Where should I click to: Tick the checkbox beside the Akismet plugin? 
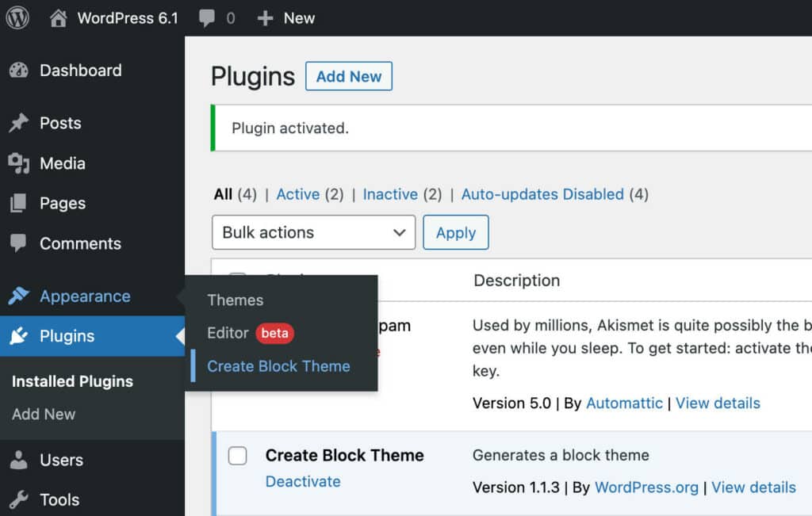pos(237,326)
